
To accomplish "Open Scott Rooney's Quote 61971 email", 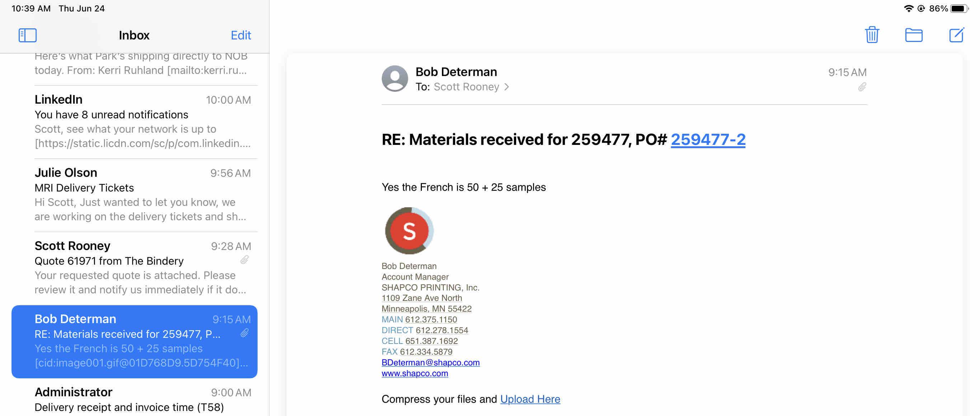I will (x=142, y=268).
